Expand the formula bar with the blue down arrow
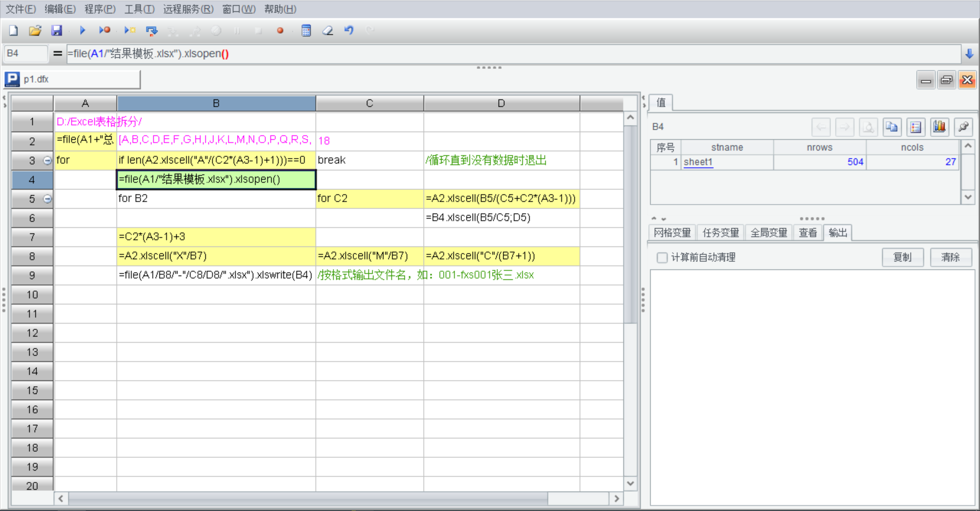This screenshot has height=511, width=980. pyautogui.click(x=969, y=54)
